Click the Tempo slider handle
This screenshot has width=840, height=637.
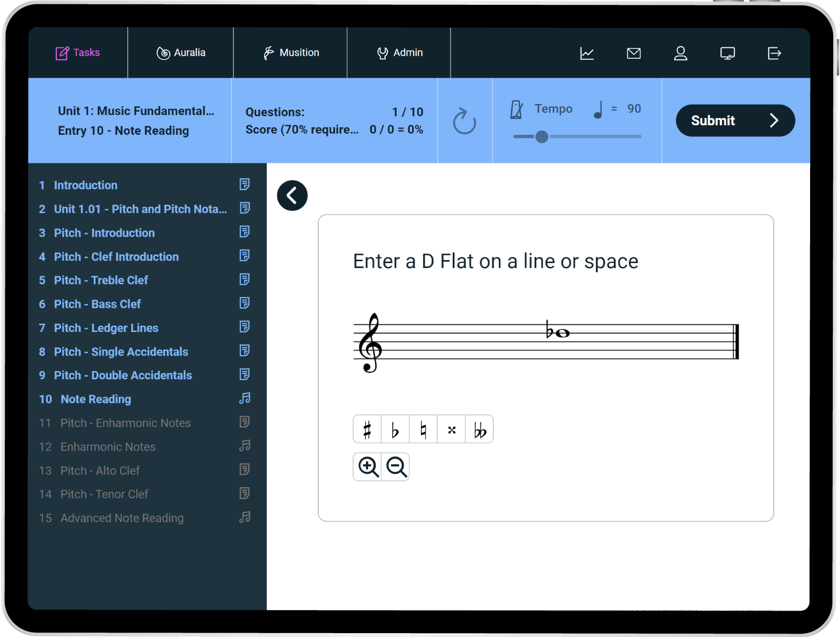point(542,137)
